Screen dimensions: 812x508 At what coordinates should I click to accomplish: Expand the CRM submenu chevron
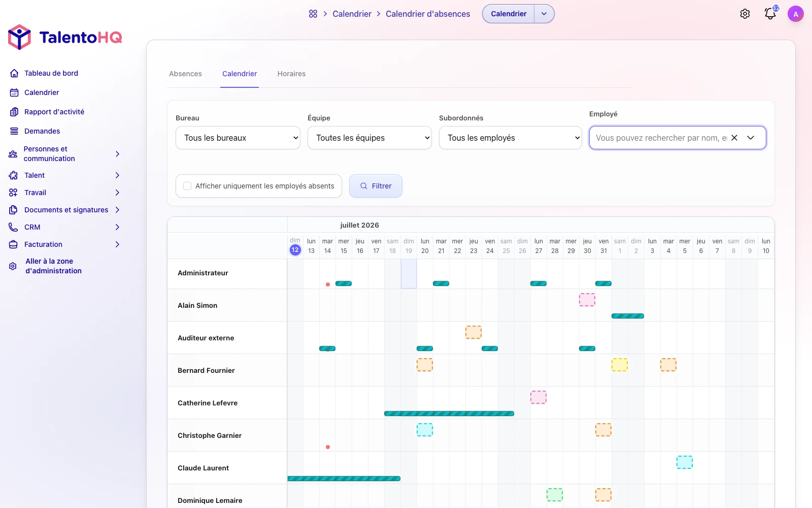pyautogui.click(x=117, y=227)
